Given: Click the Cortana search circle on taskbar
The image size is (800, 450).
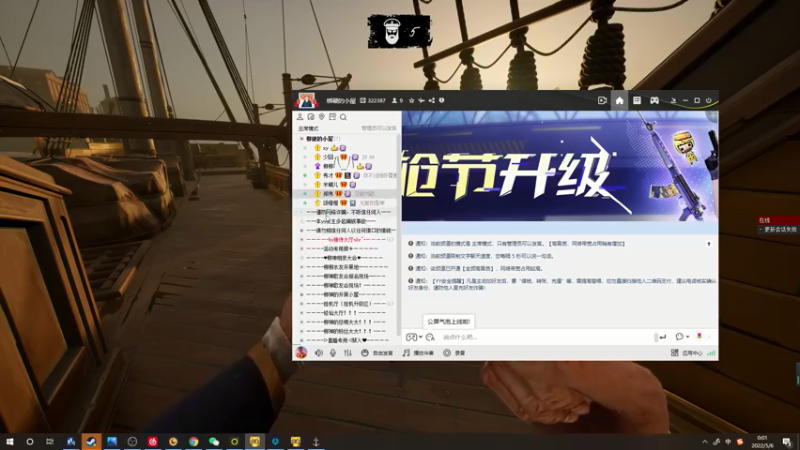Looking at the screenshot, I should coord(30,442).
